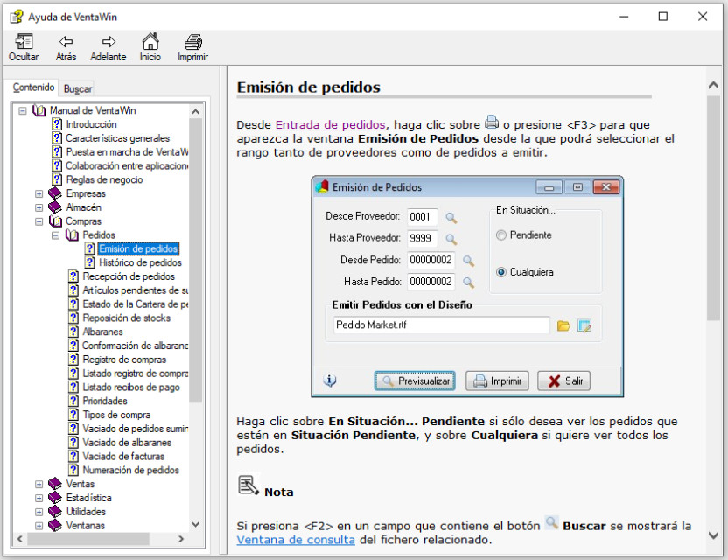Select the Pendiente radio button
728x560 pixels.
click(501, 235)
